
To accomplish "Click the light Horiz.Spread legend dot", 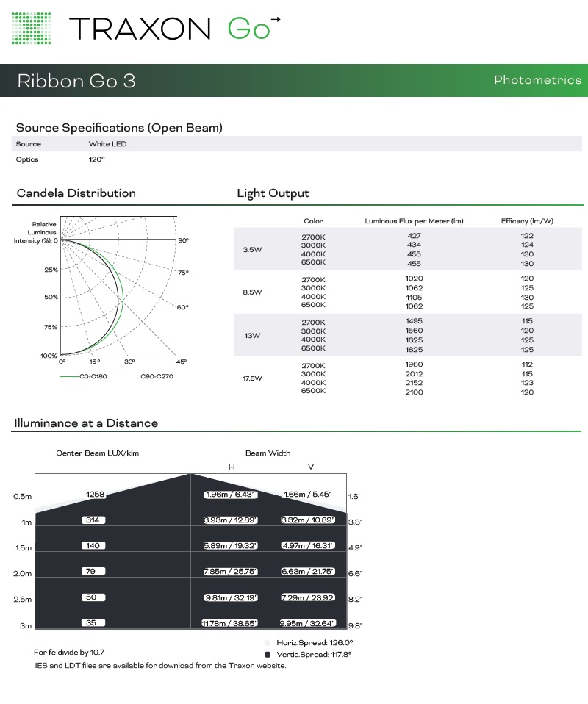I will click(x=267, y=642).
